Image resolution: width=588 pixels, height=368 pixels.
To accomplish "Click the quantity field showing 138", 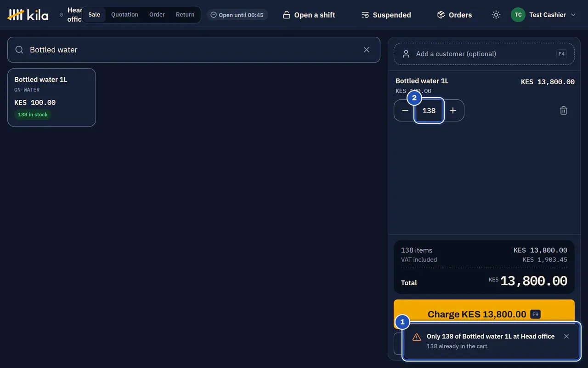I will [429, 110].
